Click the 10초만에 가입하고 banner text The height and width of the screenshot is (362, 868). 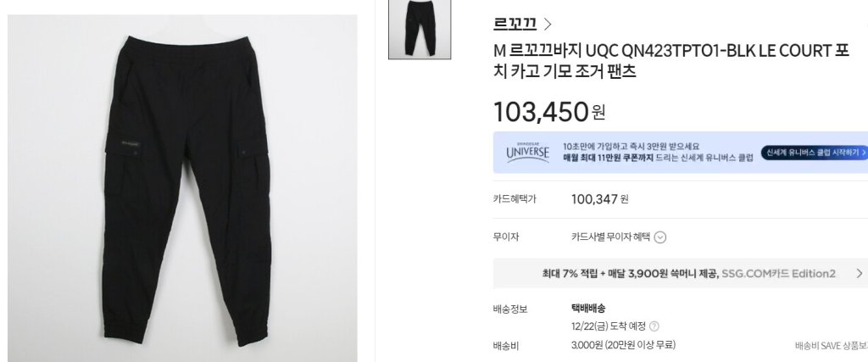pos(631,147)
